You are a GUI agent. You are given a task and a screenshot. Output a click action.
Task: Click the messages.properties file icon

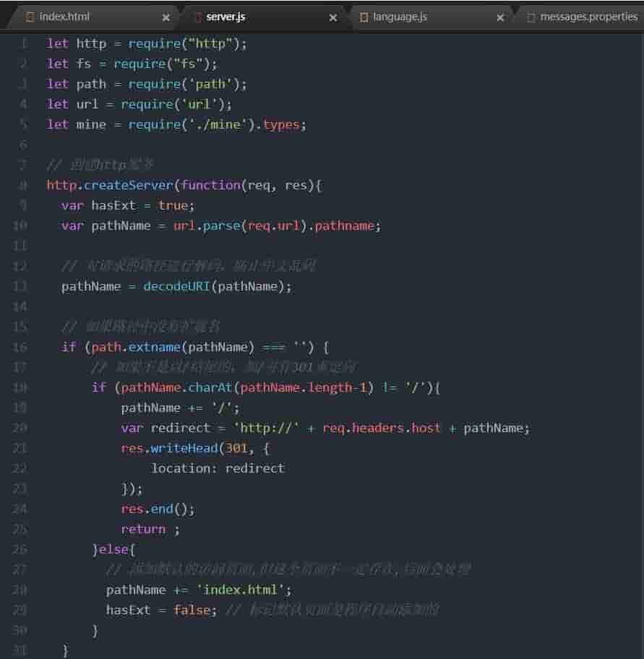coord(531,17)
